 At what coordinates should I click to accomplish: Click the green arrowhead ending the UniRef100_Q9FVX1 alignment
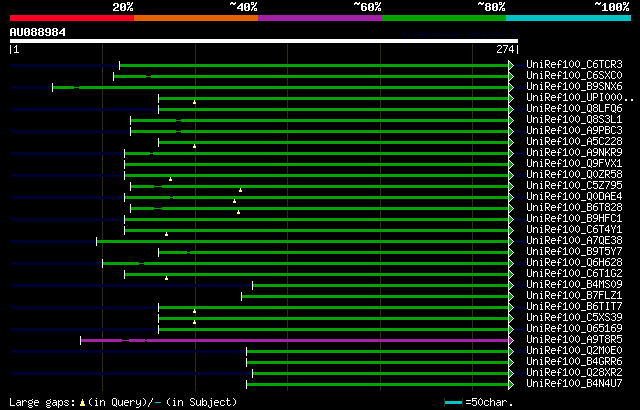pyautogui.click(x=511, y=164)
